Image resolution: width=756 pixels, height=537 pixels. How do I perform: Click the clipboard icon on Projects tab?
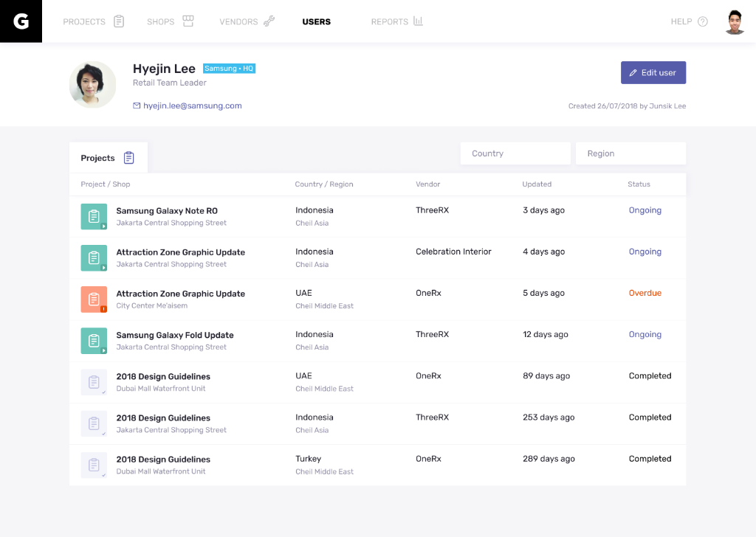(x=128, y=158)
